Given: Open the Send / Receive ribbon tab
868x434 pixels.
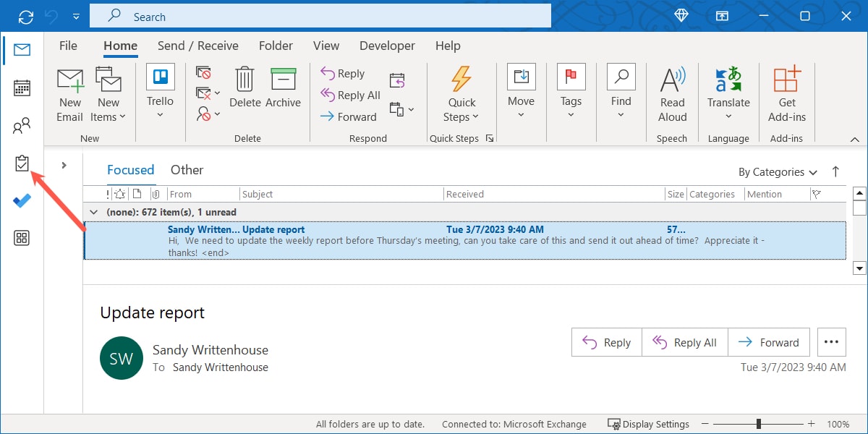Looking at the screenshot, I should click(197, 45).
